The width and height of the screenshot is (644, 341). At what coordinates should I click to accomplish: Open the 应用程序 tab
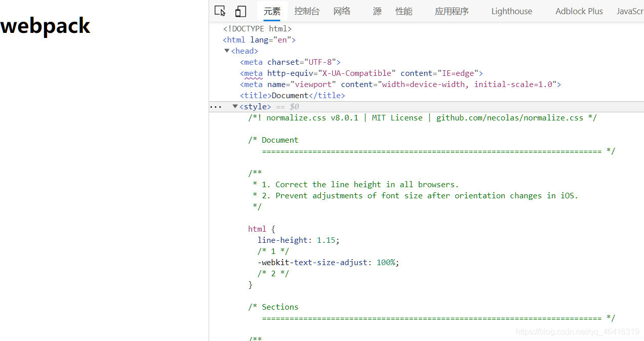tap(452, 11)
